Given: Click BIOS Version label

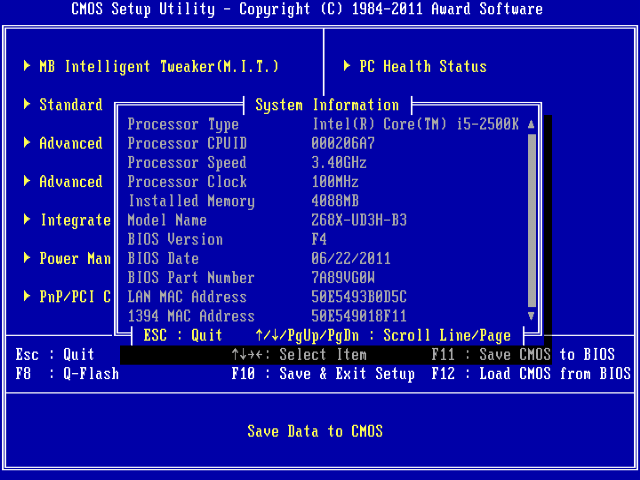Looking at the screenshot, I should click(x=175, y=239).
